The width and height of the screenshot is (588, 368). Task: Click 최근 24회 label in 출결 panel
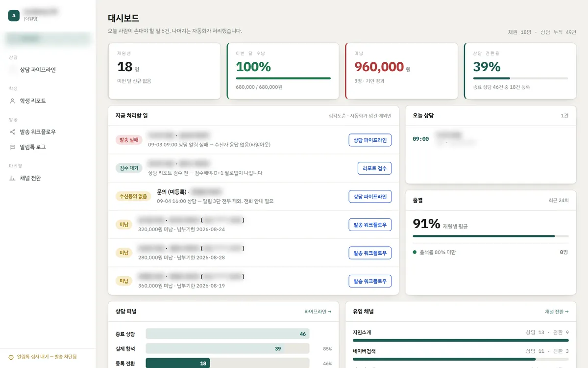(559, 200)
